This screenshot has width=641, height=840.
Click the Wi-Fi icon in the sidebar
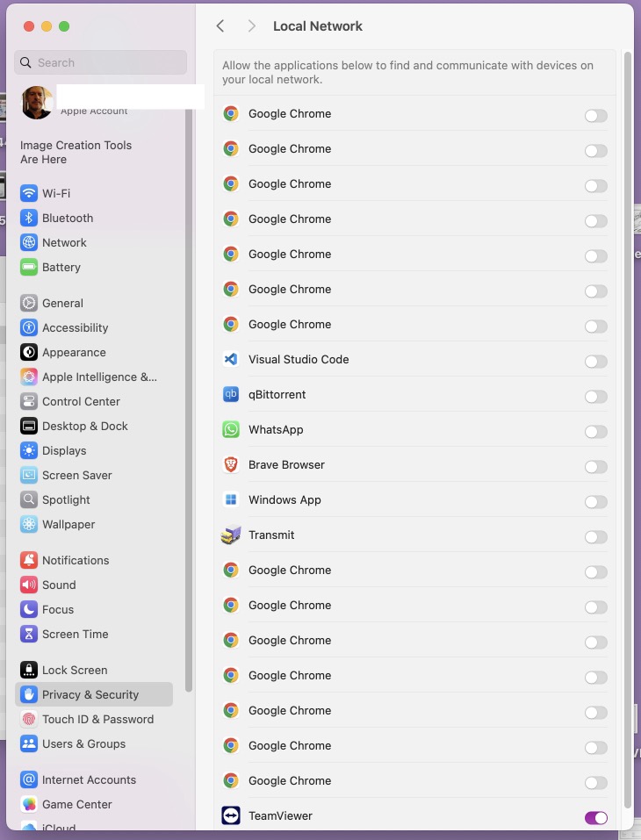coord(29,193)
